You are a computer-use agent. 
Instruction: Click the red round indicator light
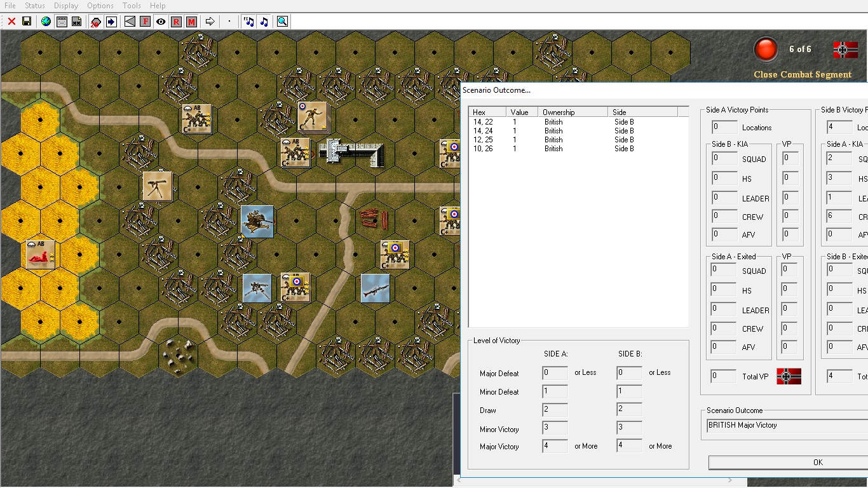766,50
